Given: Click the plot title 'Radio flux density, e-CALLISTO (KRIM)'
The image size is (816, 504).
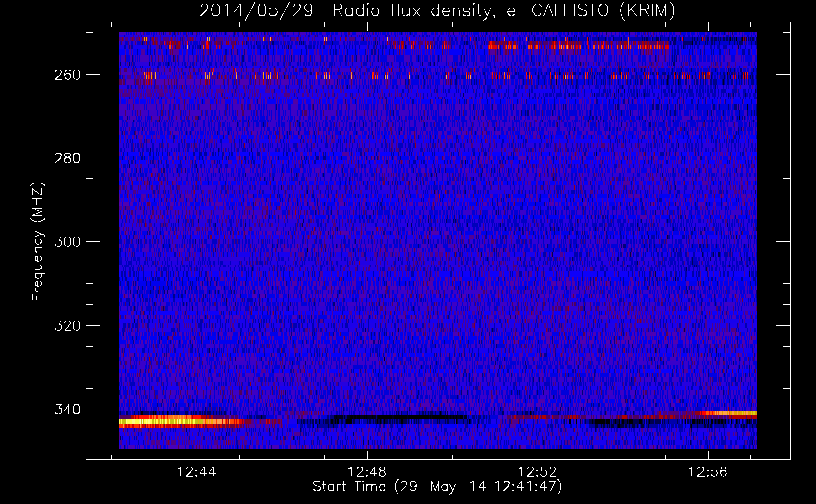Looking at the screenshot, I should point(503,11).
